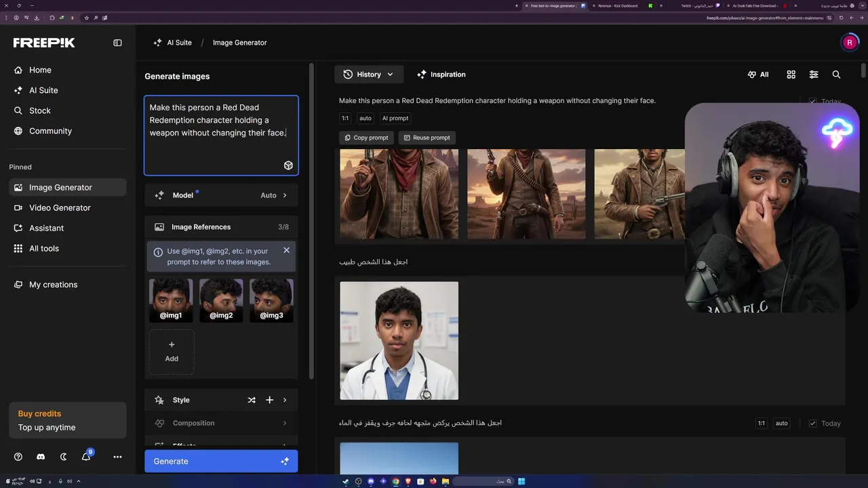Expand the Model Auto selector
This screenshot has height=488, width=868.
point(221,195)
